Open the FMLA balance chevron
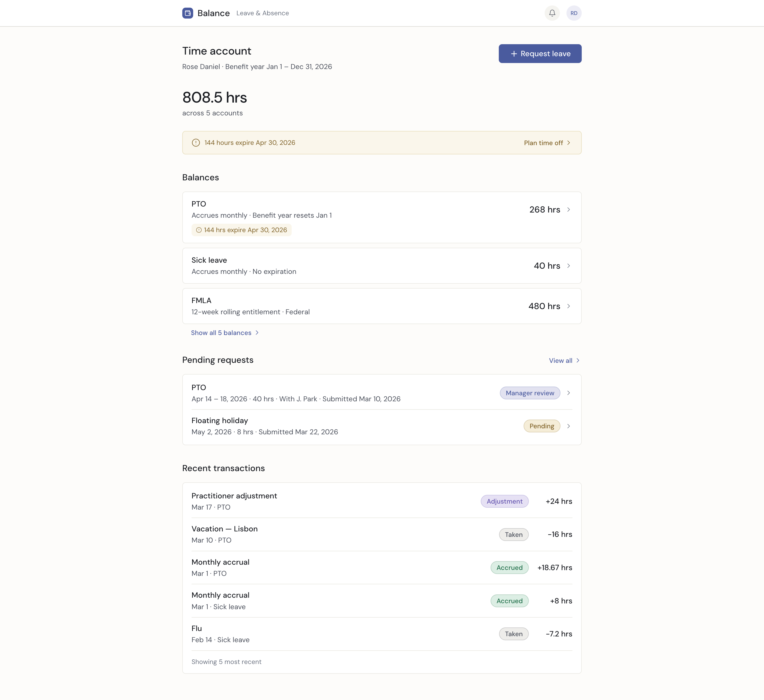This screenshot has height=700, width=764. tap(569, 306)
